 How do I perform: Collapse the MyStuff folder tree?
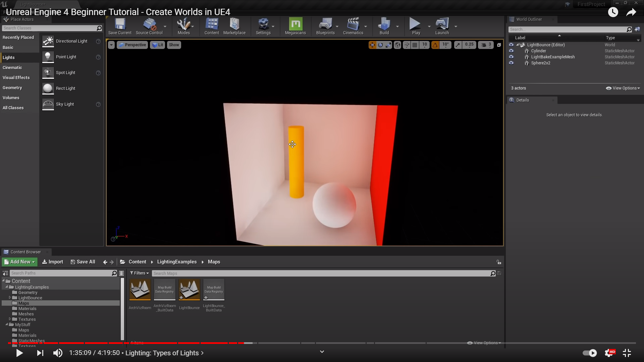point(7,324)
